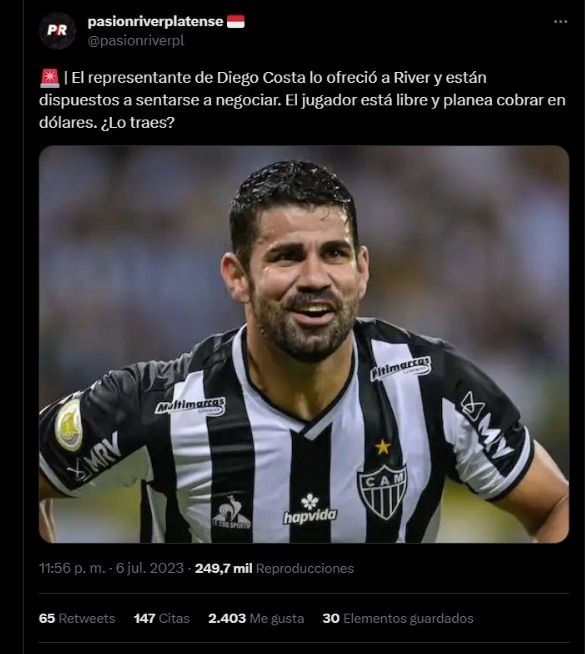Click the Le Coq Sportif jersey logo

click(x=231, y=513)
